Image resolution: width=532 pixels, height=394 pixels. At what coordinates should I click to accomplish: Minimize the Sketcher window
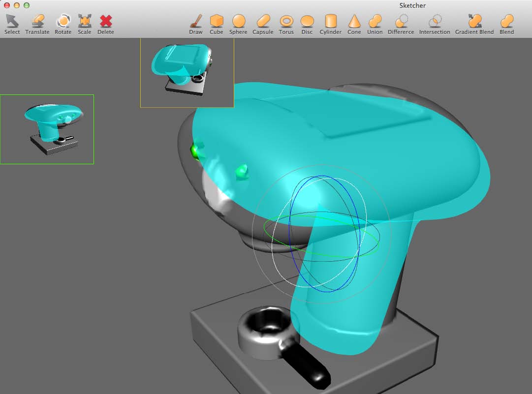point(17,5)
